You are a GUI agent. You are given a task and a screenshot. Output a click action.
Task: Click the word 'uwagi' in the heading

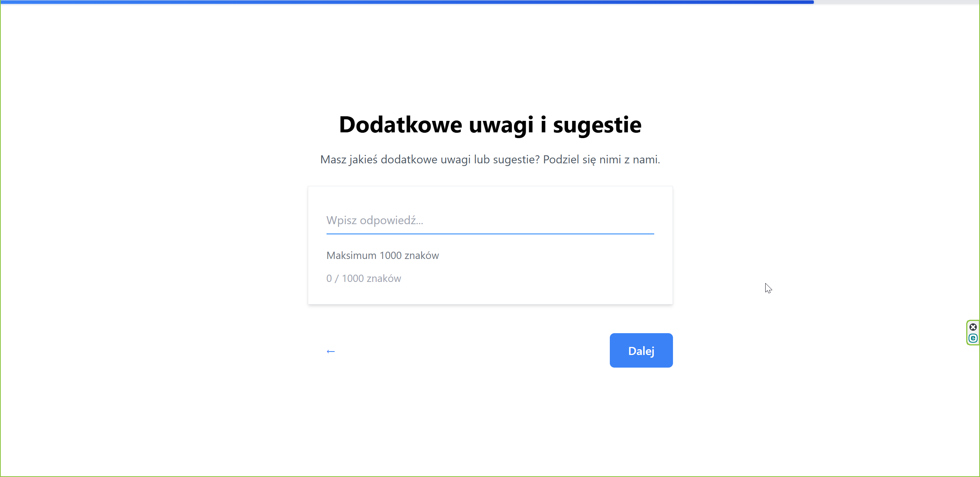[x=501, y=125]
